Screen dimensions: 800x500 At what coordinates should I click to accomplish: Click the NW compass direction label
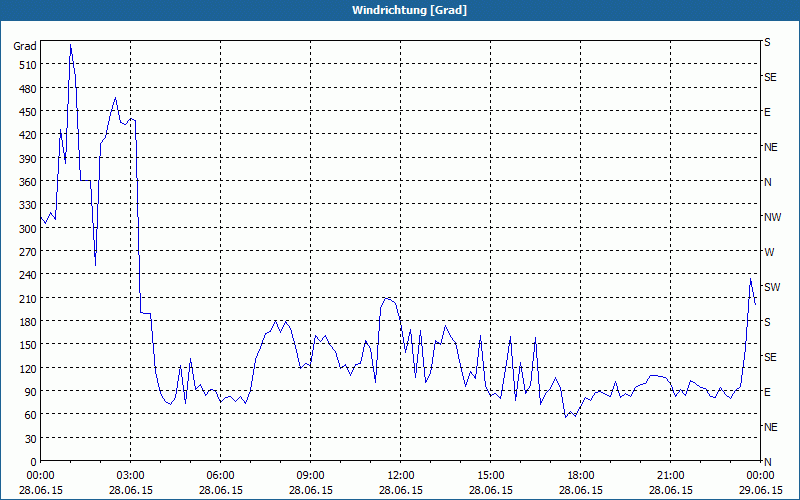point(772,217)
